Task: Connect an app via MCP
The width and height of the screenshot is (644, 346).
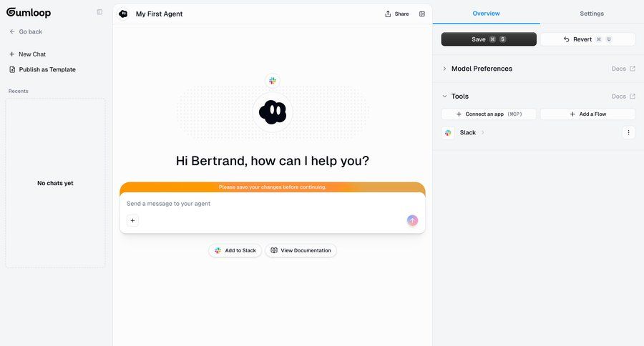Action: tap(489, 114)
